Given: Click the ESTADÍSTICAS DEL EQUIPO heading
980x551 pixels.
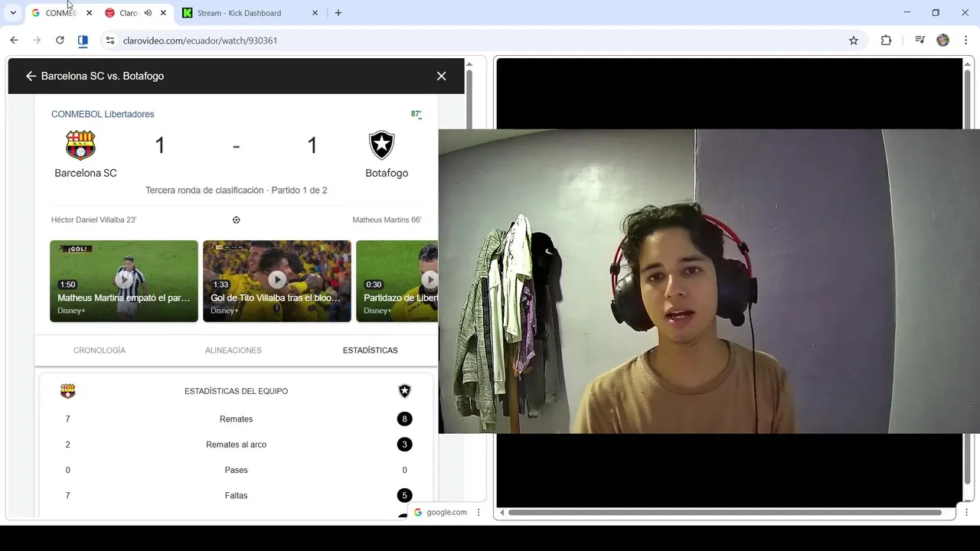Looking at the screenshot, I should click(236, 391).
